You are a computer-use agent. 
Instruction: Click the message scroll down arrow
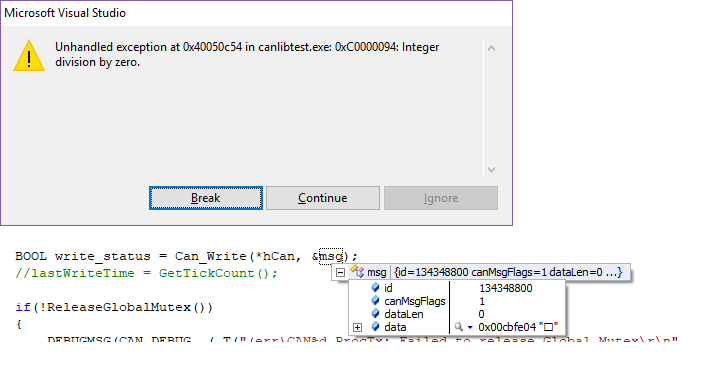coord(492,170)
